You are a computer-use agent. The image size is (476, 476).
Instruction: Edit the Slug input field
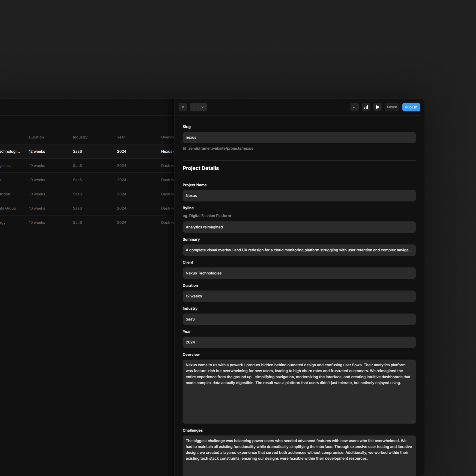(299, 138)
